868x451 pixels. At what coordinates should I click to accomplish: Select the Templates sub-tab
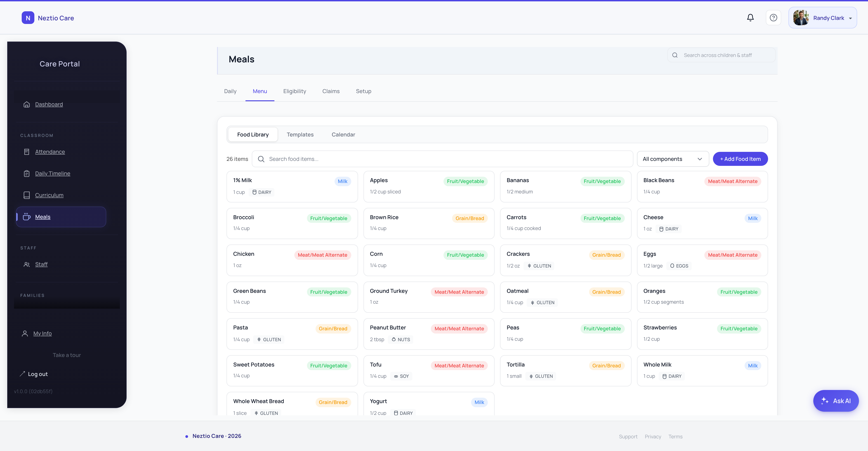(x=300, y=135)
